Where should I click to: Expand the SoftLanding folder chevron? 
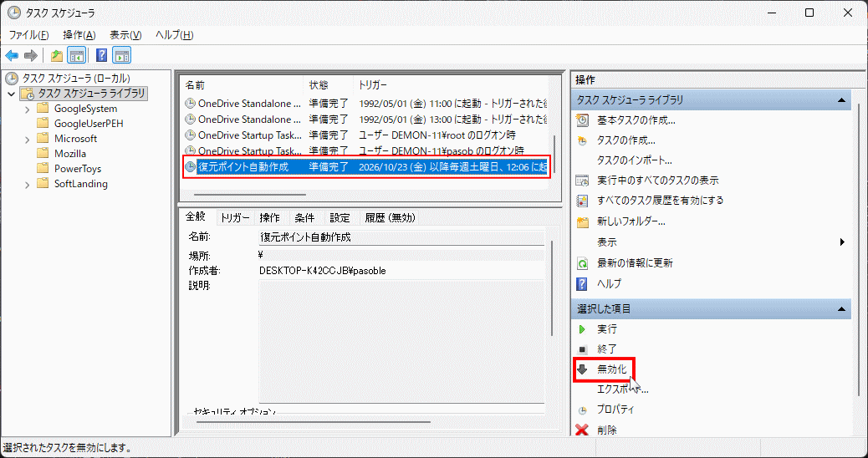(27, 184)
